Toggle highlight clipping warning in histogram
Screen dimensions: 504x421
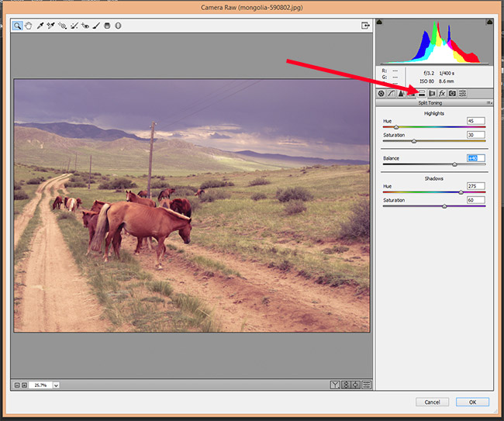(x=489, y=22)
